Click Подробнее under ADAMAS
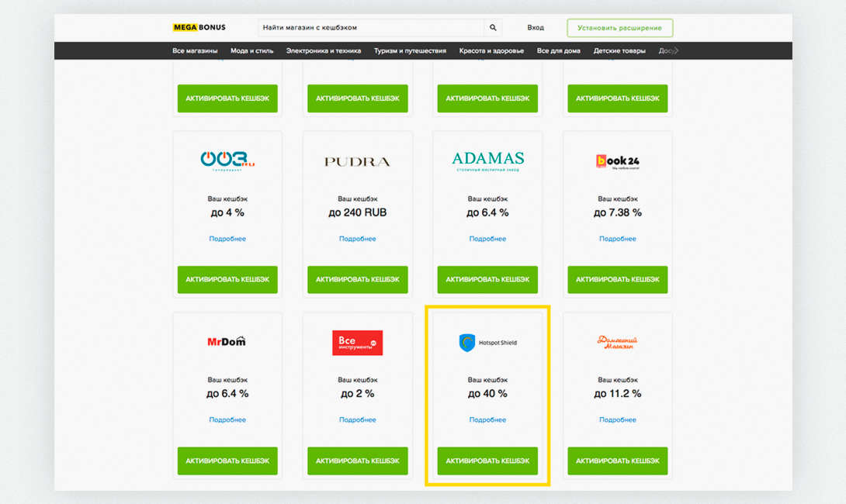The width and height of the screenshot is (846, 504). (x=487, y=239)
